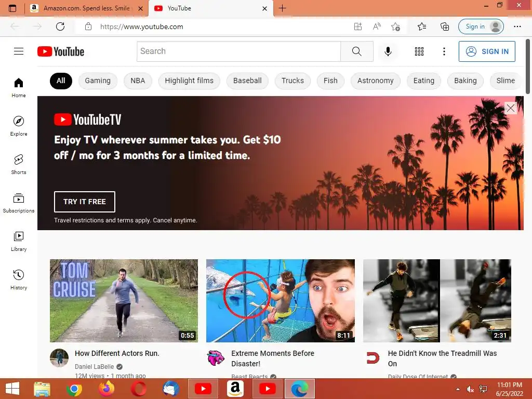The image size is (532, 399).
Task: Open YouTube settings three-dot menu
Action: pos(444,51)
